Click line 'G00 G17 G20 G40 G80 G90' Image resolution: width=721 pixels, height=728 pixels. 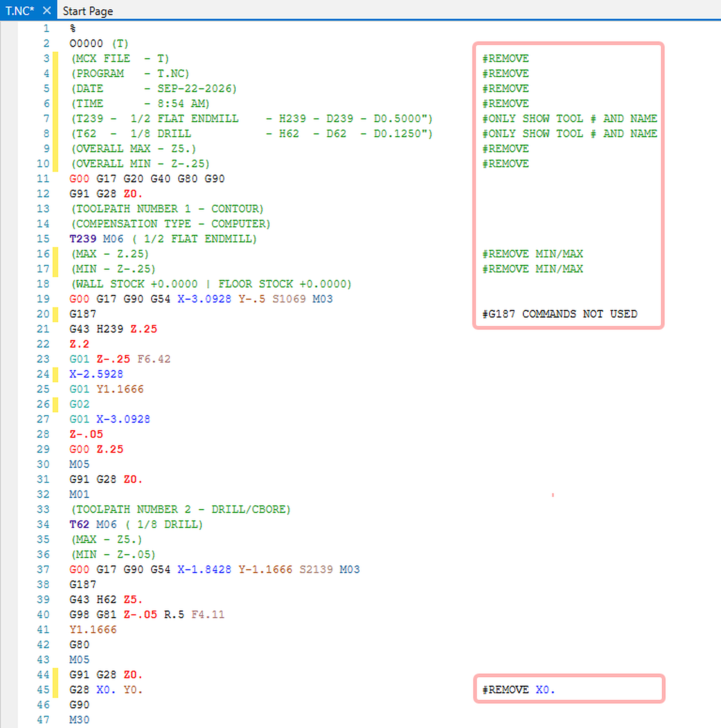147,179
